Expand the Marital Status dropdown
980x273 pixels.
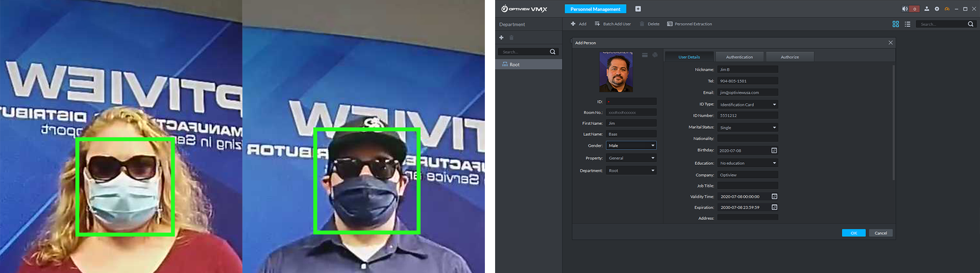click(774, 128)
